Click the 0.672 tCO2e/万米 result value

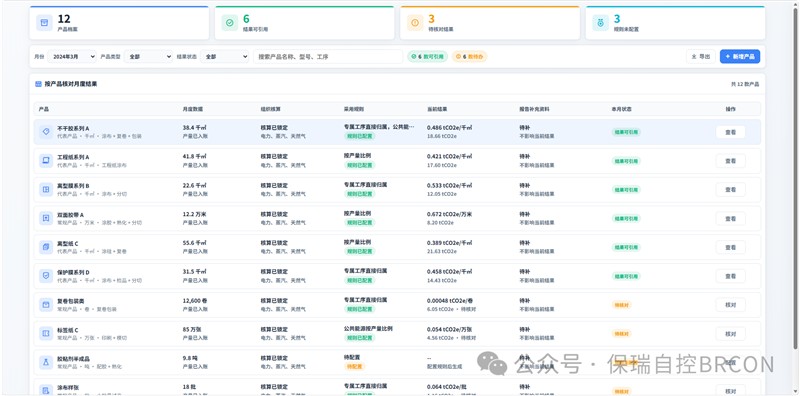coord(449,214)
